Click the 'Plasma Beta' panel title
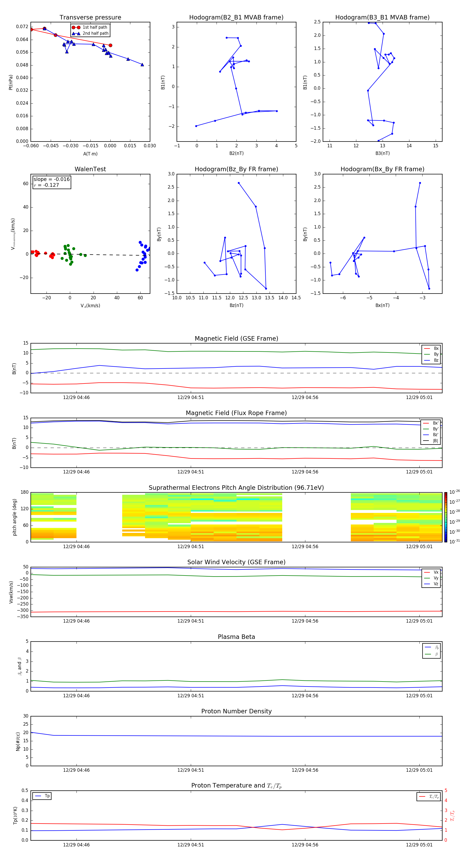The image size is (473, 868). (236, 637)
